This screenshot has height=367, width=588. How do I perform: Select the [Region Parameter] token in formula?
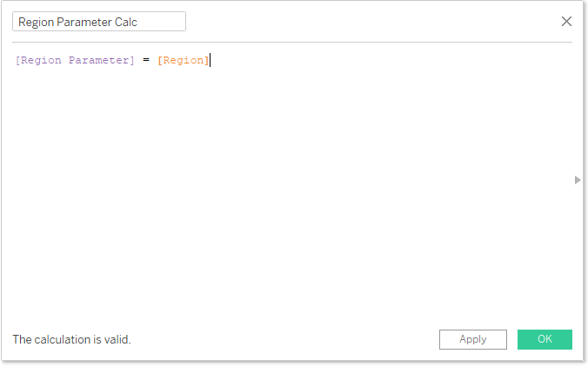click(x=75, y=60)
